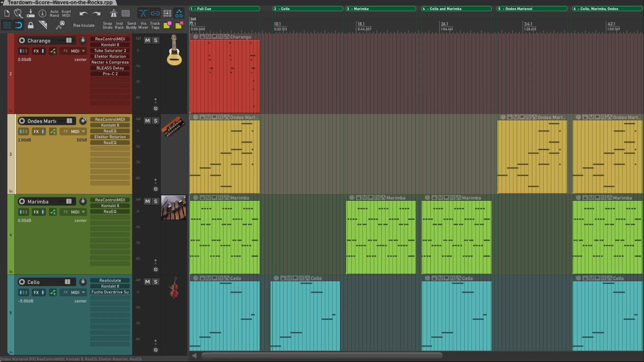Click the undo arrow in the toolbar
Screen dimensions: 644x362
(x=84, y=13)
